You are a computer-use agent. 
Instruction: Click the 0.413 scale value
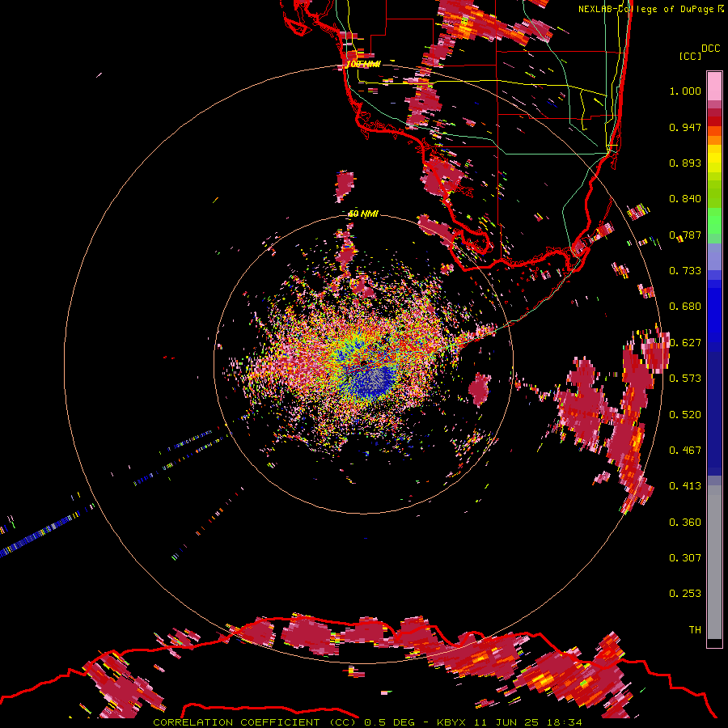coord(685,486)
